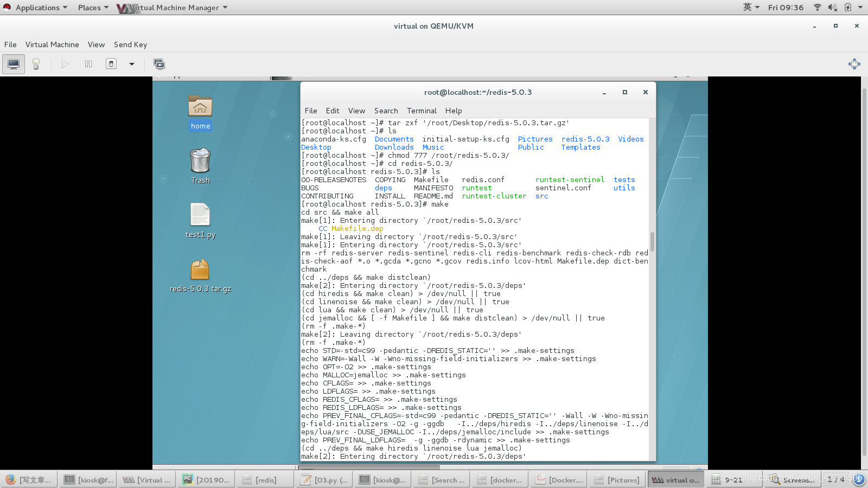Open terminal Help menu

(x=454, y=111)
